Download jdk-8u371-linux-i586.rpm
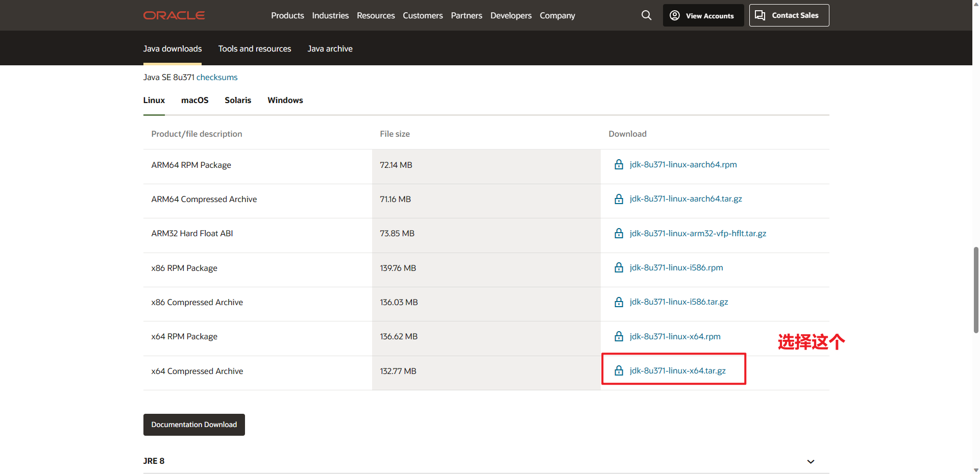Image resolution: width=980 pixels, height=474 pixels. coord(676,267)
